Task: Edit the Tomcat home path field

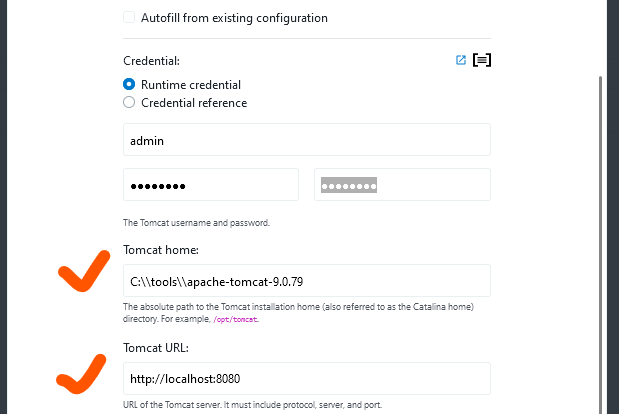Action: [x=307, y=281]
